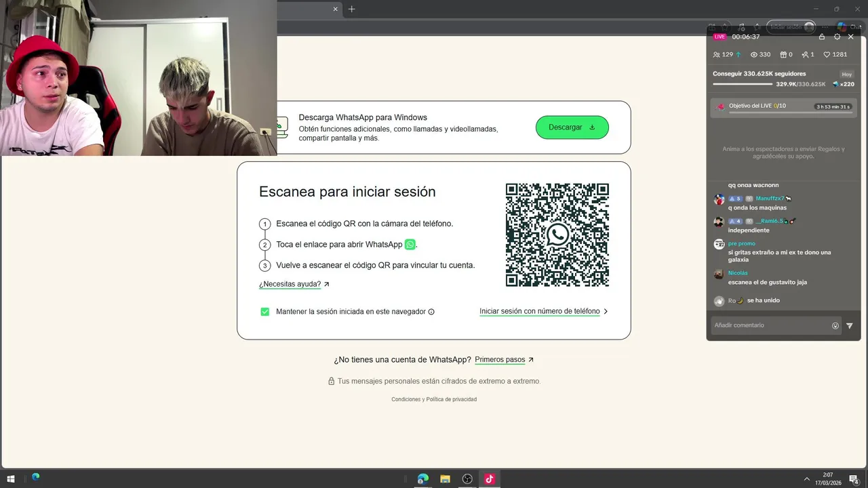Click the viewers count icon showing 129

point(717,54)
